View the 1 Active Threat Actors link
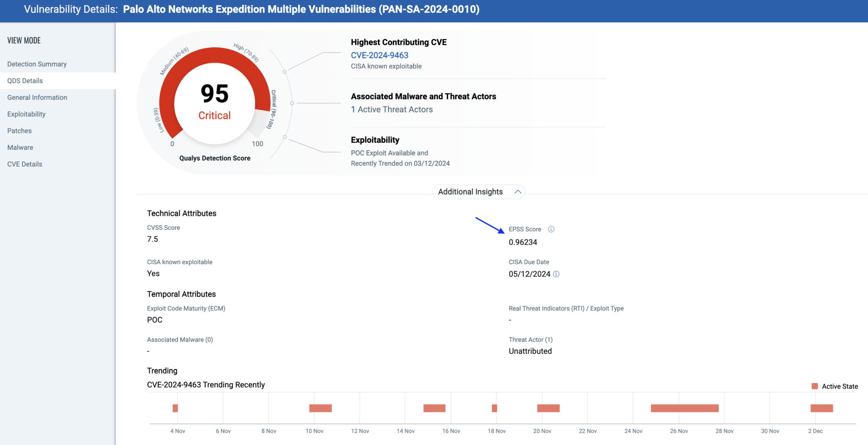Viewport: 868px width, 445px height. (392, 109)
